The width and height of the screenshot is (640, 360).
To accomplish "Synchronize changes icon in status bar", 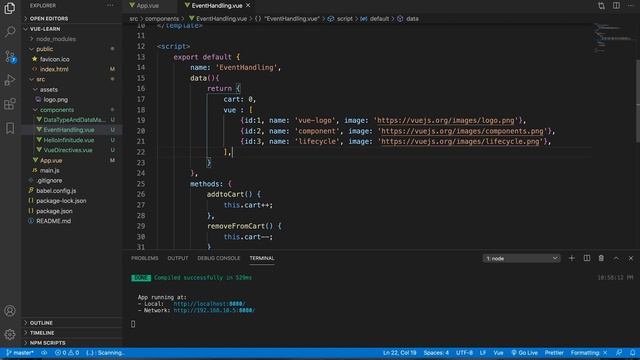I will tap(44, 353).
